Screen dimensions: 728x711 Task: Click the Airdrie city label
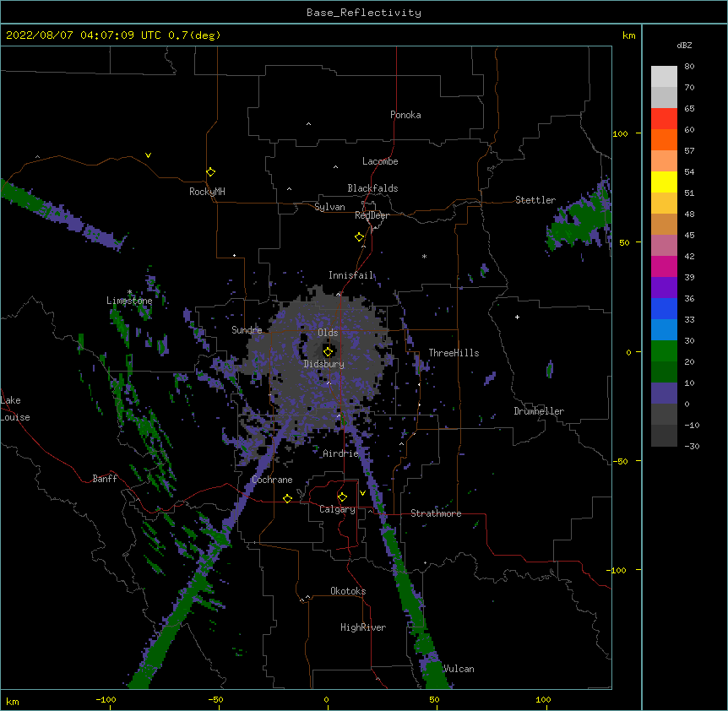pyautogui.click(x=341, y=453)
